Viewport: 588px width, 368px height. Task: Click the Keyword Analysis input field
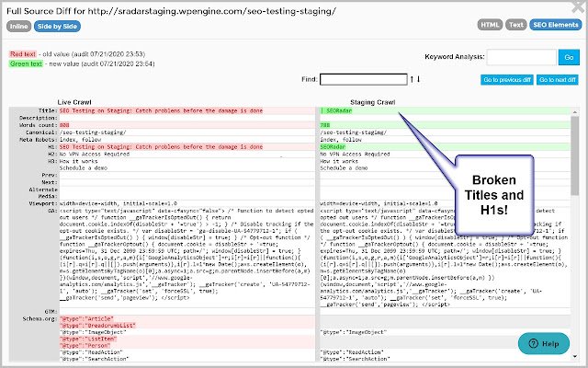pyautogui.click(x=521, y=57)
